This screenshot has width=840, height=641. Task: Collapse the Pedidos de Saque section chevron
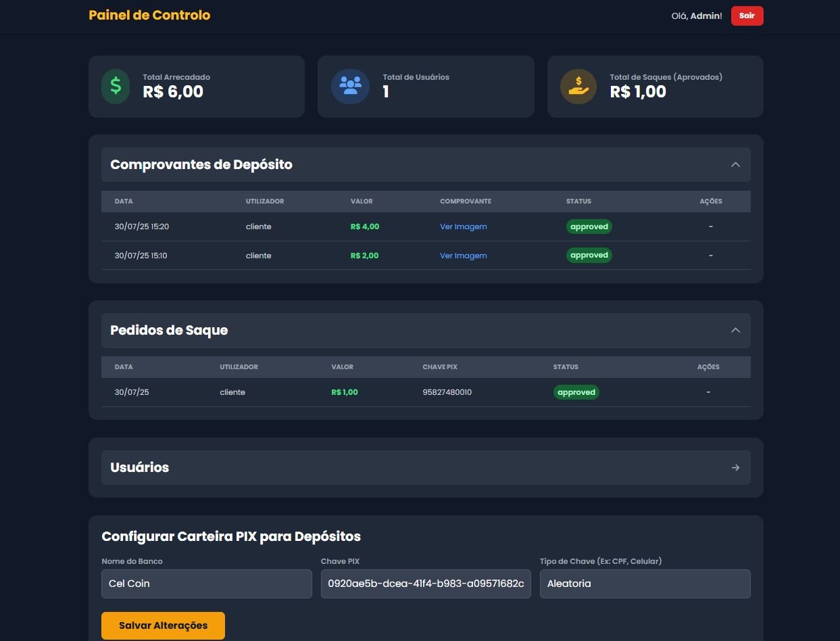[x=735, y=331]
